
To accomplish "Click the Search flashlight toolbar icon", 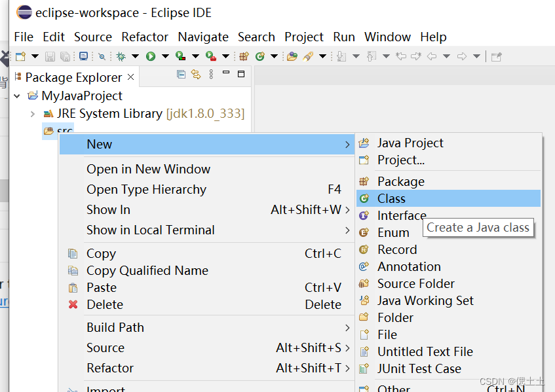I will click(308, 56).
